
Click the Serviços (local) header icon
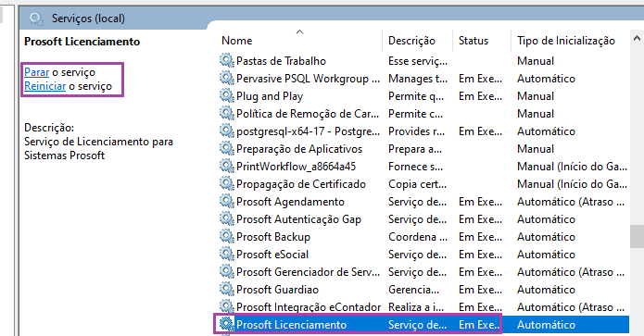click(x=36, y=19)
